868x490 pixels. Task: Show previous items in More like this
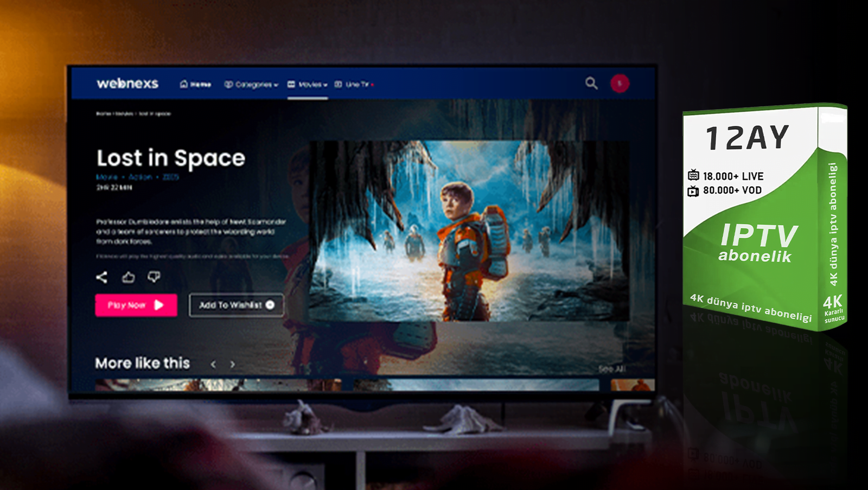coord(213,364)
